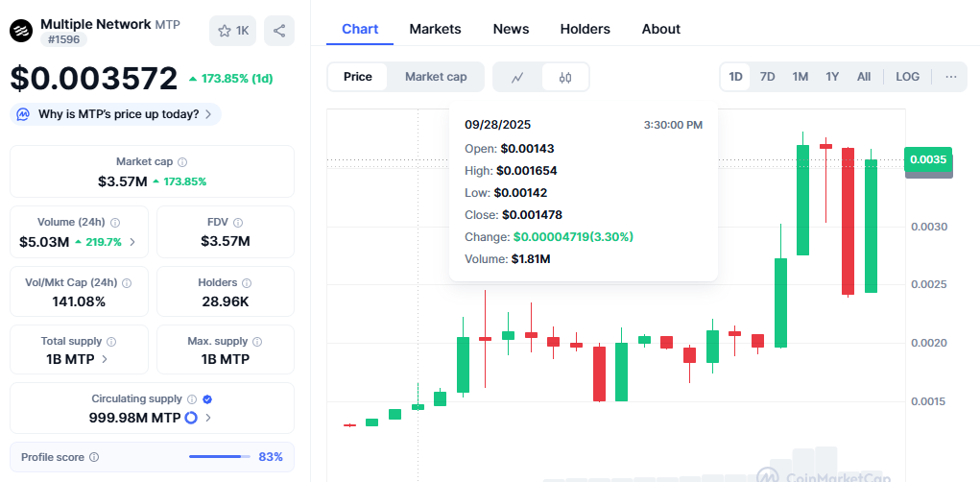Click the share icon button
This screenshot has width=980, height=482.
click(x=278, y=31)
